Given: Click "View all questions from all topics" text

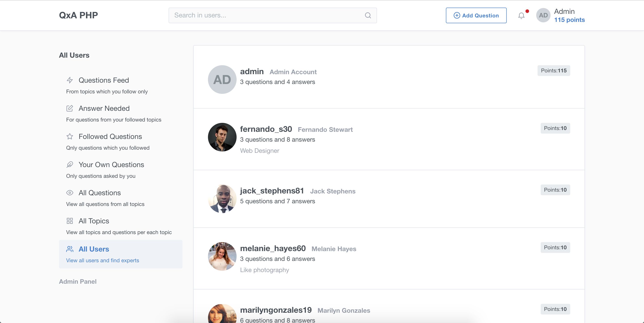Looking at the screenshot, I should [105, 204].
